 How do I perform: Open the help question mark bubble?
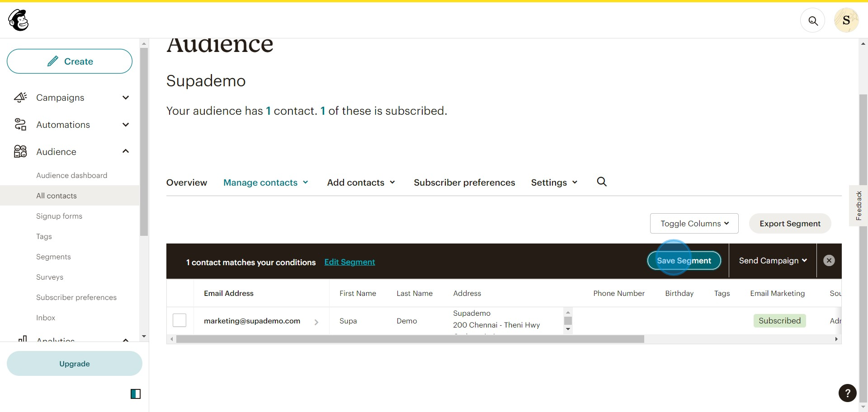point(848,393)
